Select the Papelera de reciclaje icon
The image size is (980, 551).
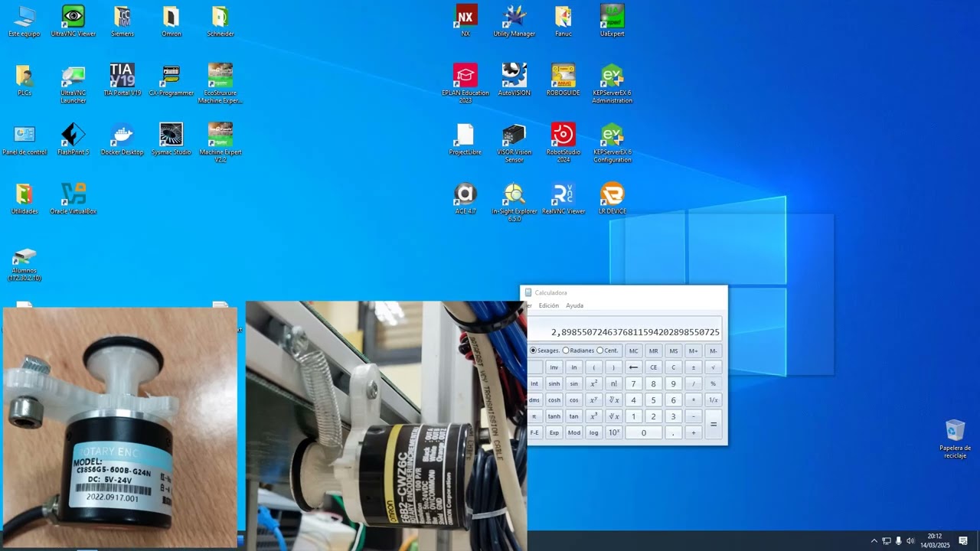955,438
